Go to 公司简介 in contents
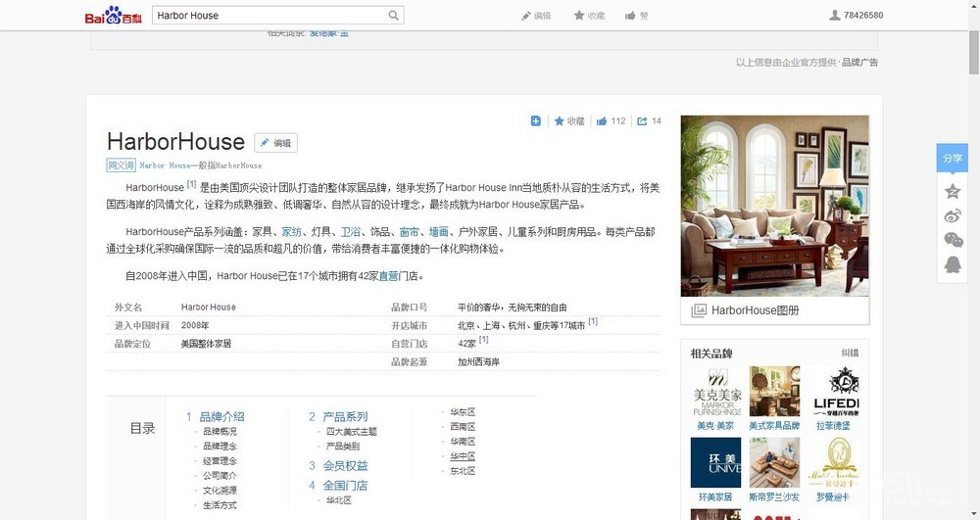This screenshot has height=520, width=980. click(x=220, y=476)
